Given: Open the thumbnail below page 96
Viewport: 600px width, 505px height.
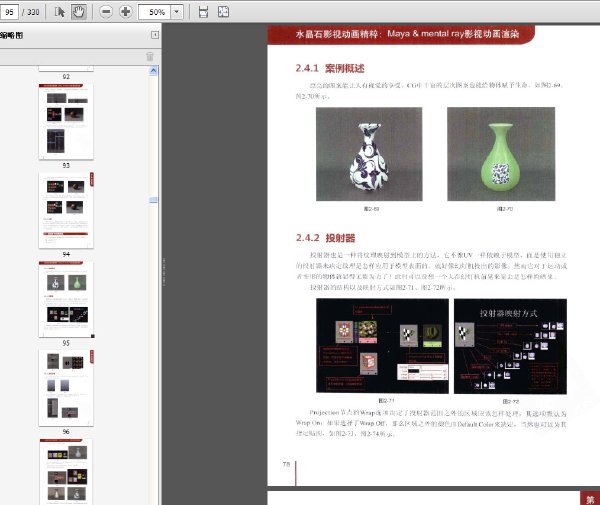Looking at the screenshot, I should click(x=66, y=472).
